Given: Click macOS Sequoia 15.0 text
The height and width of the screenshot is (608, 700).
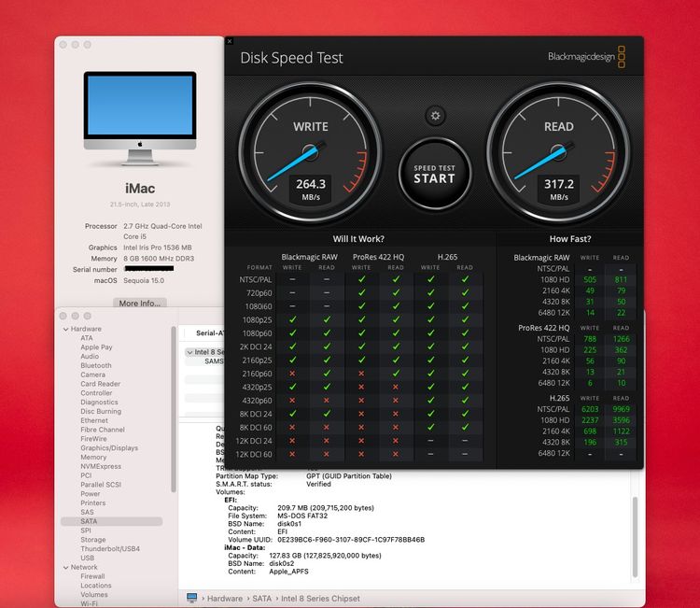Looking at the screenshot, I should click(x=144, y=280).
